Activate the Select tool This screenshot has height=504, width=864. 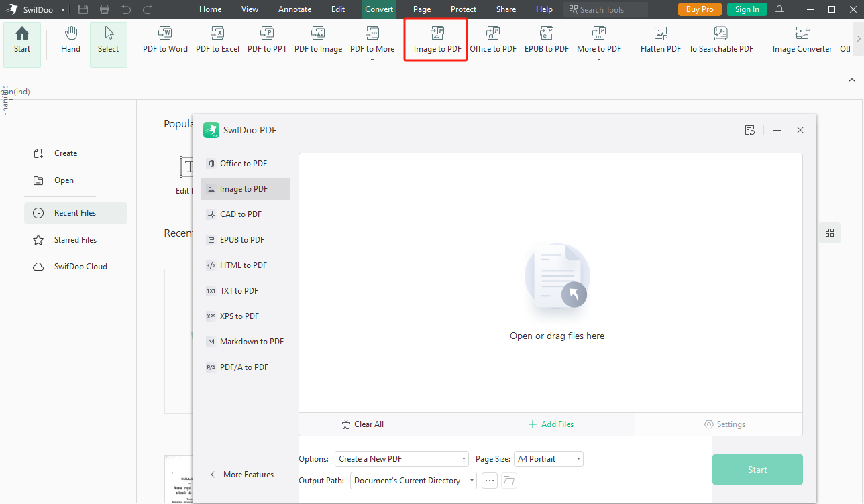tap(108, 44)
